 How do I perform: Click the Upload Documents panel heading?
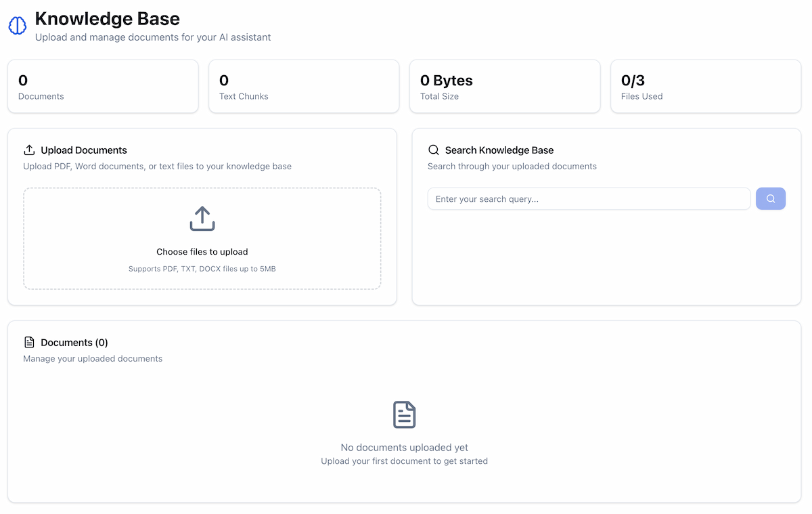(83, 150)
